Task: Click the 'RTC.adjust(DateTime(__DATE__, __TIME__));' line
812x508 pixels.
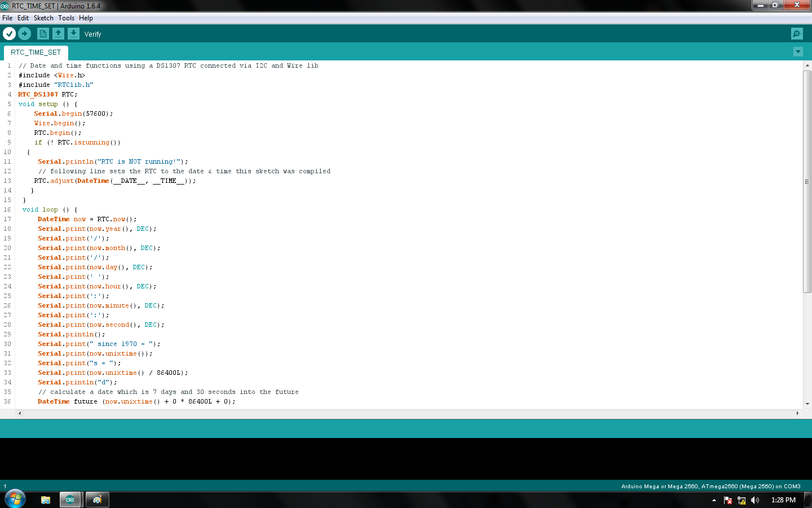Action: coord(115,181)
